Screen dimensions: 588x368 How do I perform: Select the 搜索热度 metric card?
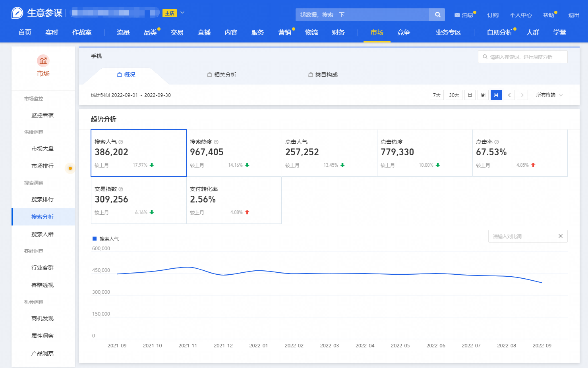(234, 153)
